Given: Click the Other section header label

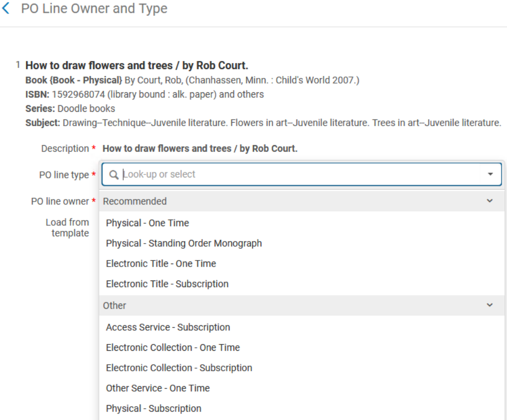Looking at the screenshot, I should [114, 306].
